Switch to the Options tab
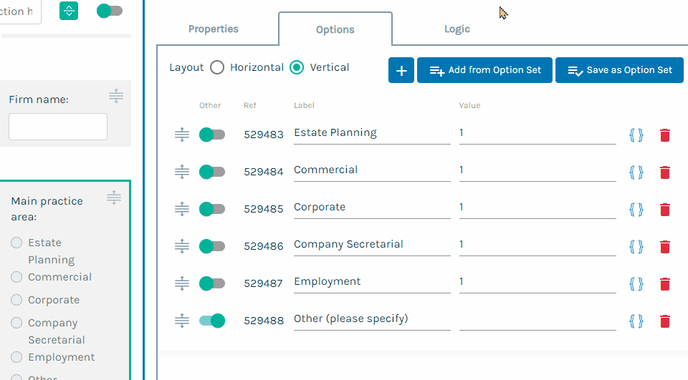This screenshot has width=688, height=380. click(335, 29)
